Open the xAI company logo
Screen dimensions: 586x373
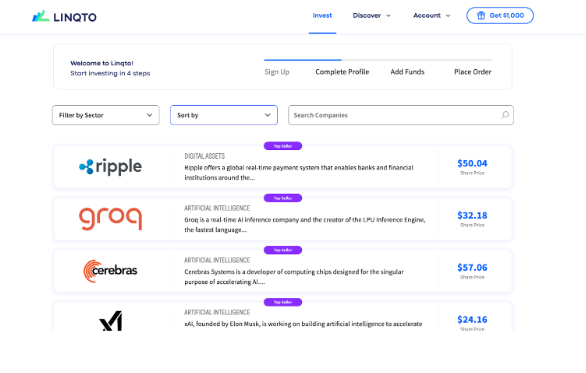tap(111, 321)
